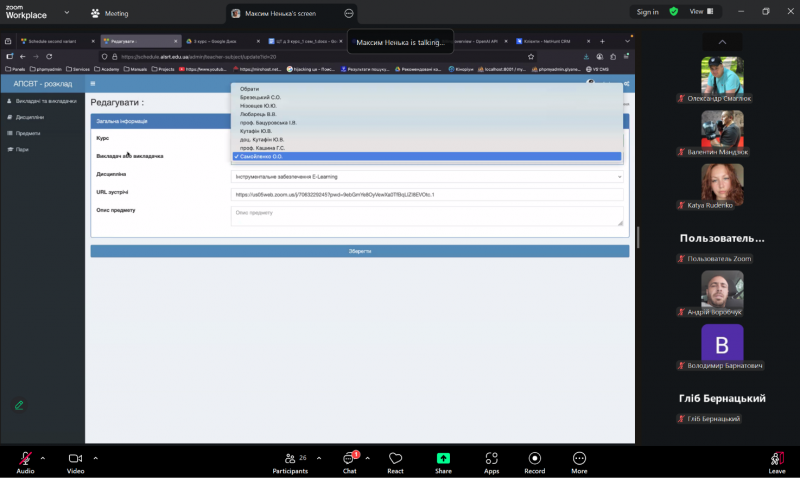Start recording with the Record icon
The height and width of the screenshot is (478, 800).
click(x=534, y=459)
